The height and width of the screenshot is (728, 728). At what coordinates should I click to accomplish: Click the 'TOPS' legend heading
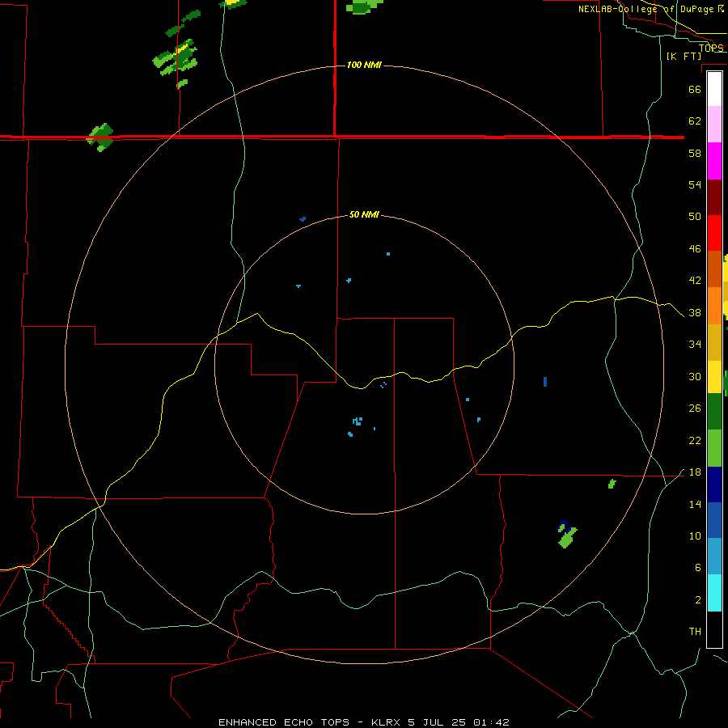pos(711,49)
